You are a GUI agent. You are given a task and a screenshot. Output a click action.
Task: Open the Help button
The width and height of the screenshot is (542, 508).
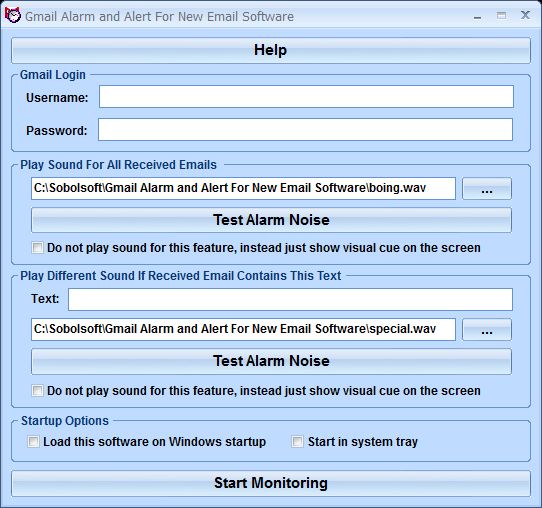(271, 50)
